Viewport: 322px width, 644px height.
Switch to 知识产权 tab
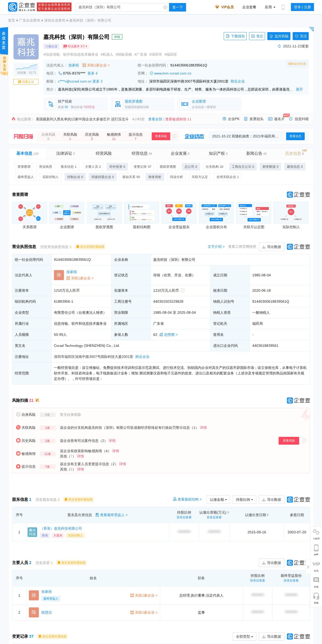click(x=218, y=153)
